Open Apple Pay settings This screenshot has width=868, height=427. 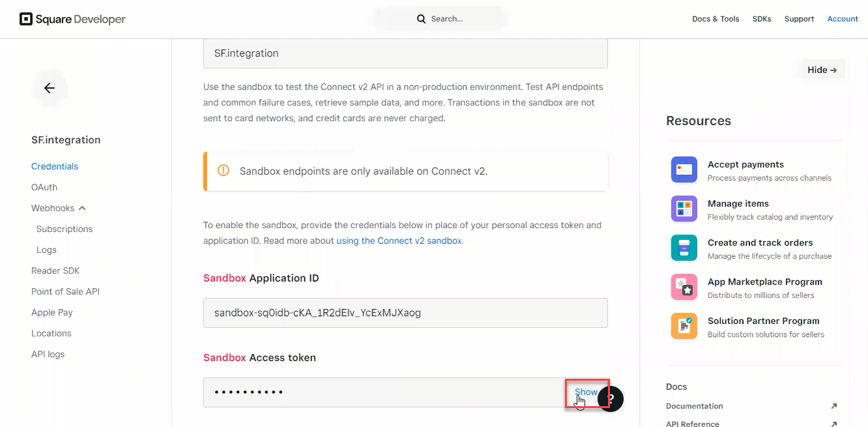coord(52,312)
